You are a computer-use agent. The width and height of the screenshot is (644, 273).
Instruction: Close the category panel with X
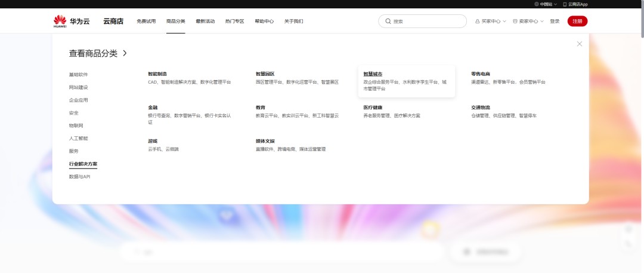[x=579, y=44]
